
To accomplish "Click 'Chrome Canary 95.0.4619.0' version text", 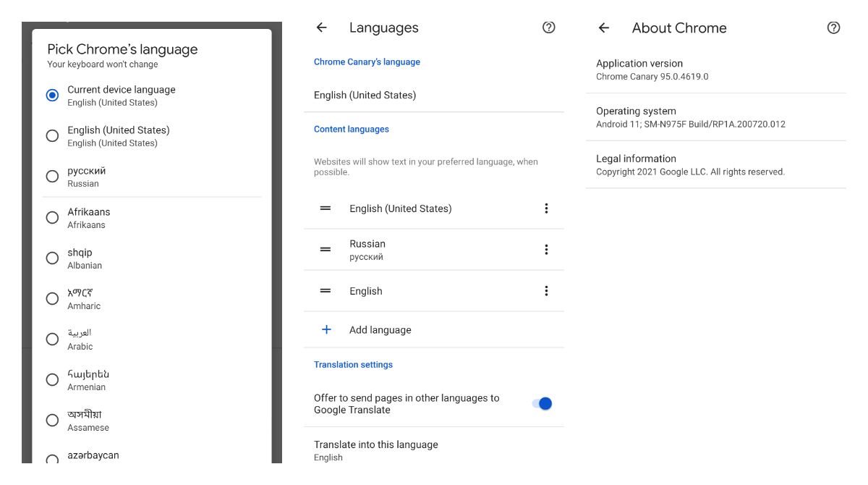I will (x=652, y=77).
